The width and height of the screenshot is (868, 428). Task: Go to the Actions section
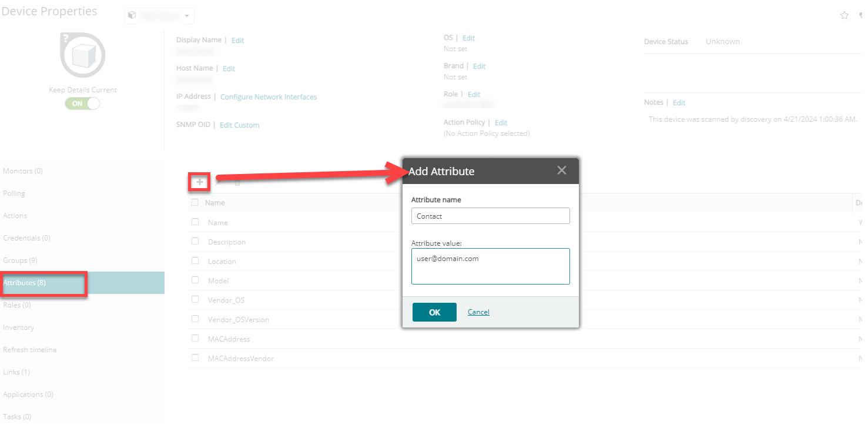point(15,216)
